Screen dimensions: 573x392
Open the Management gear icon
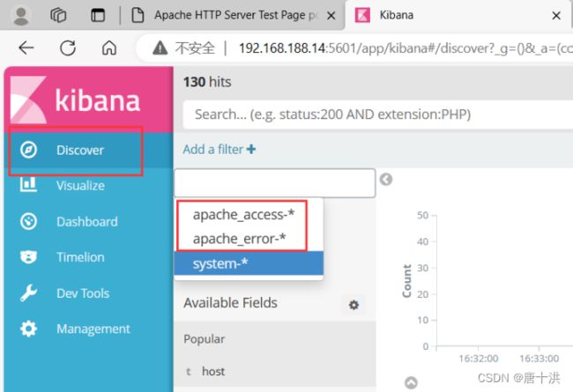pyautogui.click(x=28, y=329)
